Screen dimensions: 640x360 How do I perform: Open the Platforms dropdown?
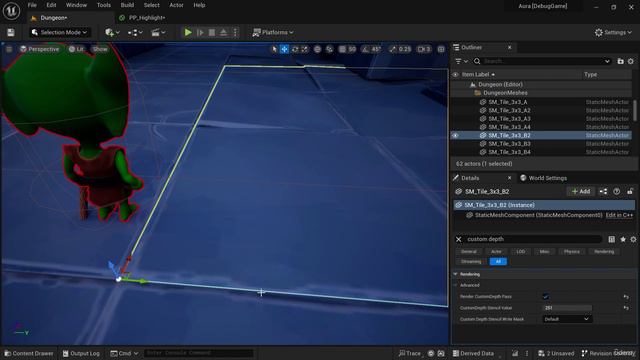273,32
